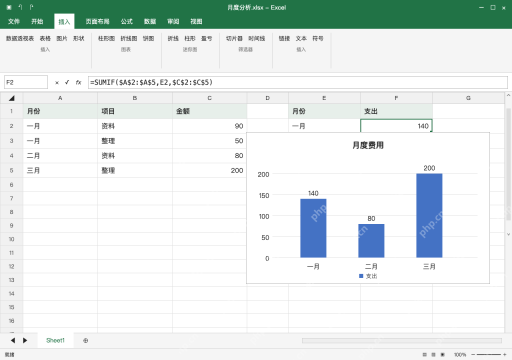
Task: Click the 文本 text button
Action: (x=301, y=39)
